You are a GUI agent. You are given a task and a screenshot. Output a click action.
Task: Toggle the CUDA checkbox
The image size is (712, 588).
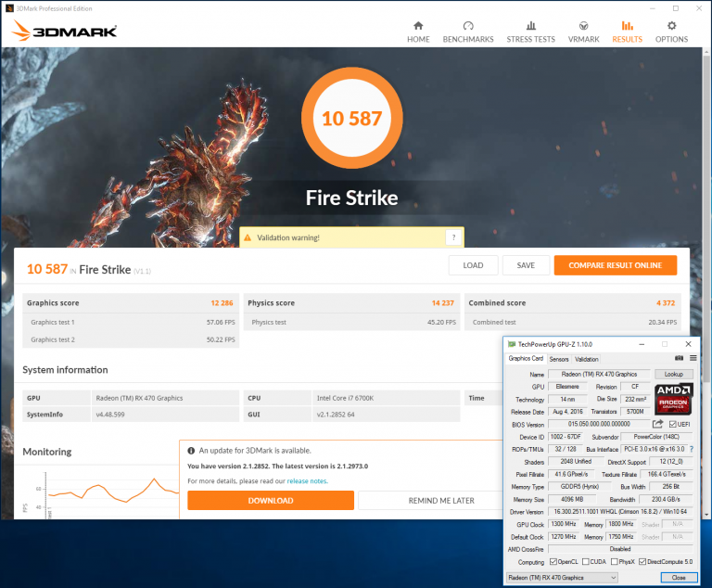tap(586, 562)
